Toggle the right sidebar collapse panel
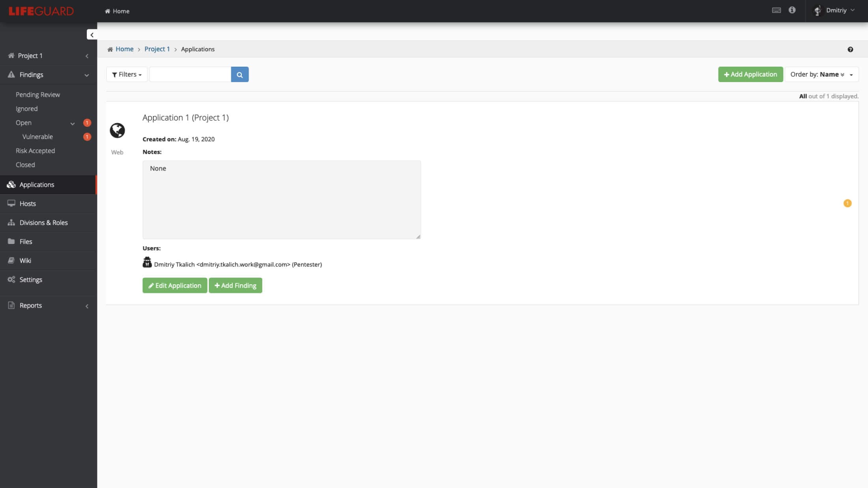868x488 pixels. coord(847,203)
